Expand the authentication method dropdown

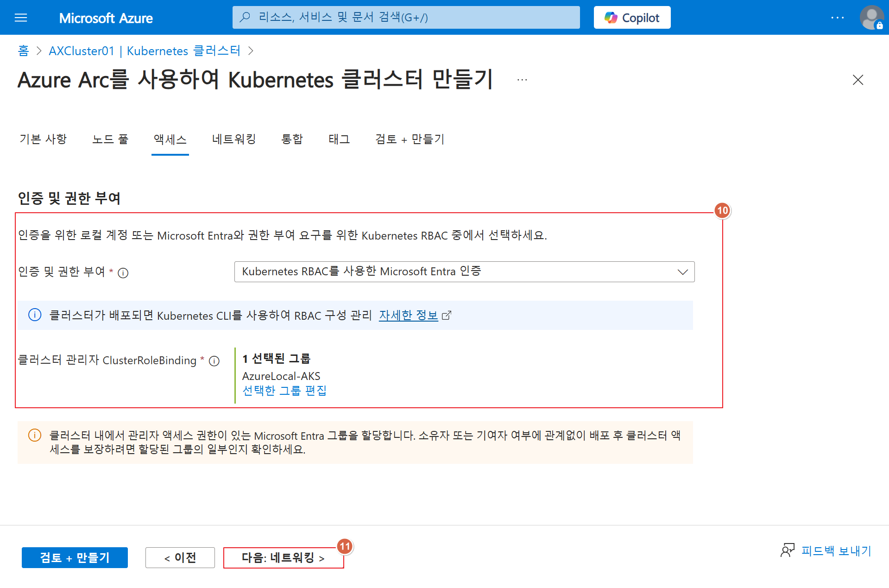464,272
